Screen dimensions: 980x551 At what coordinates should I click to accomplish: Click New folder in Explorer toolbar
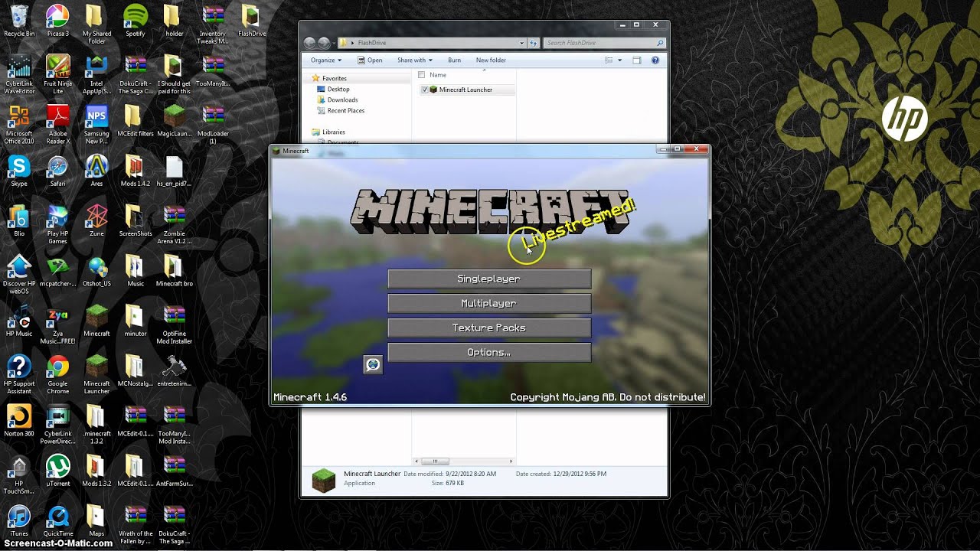(491, 60)
